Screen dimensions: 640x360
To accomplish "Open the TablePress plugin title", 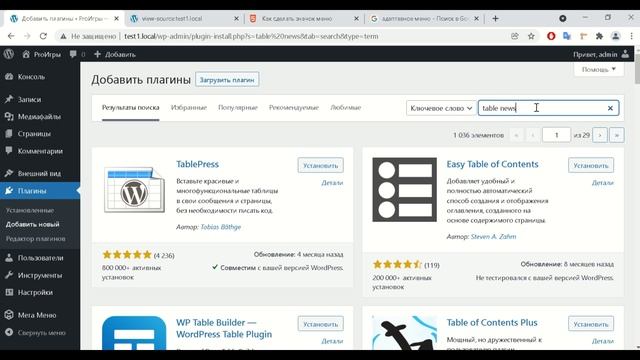I will pos(198,164).
